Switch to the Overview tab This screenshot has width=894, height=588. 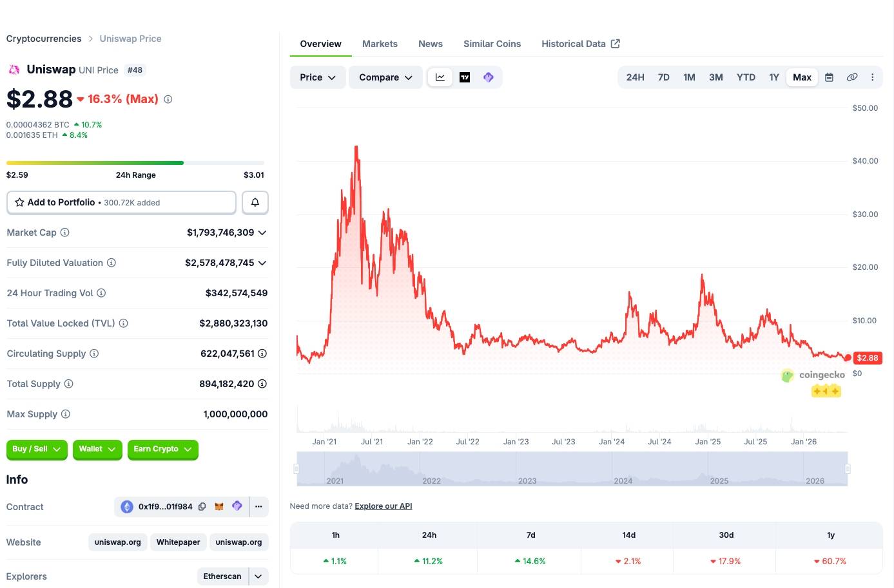321,44
